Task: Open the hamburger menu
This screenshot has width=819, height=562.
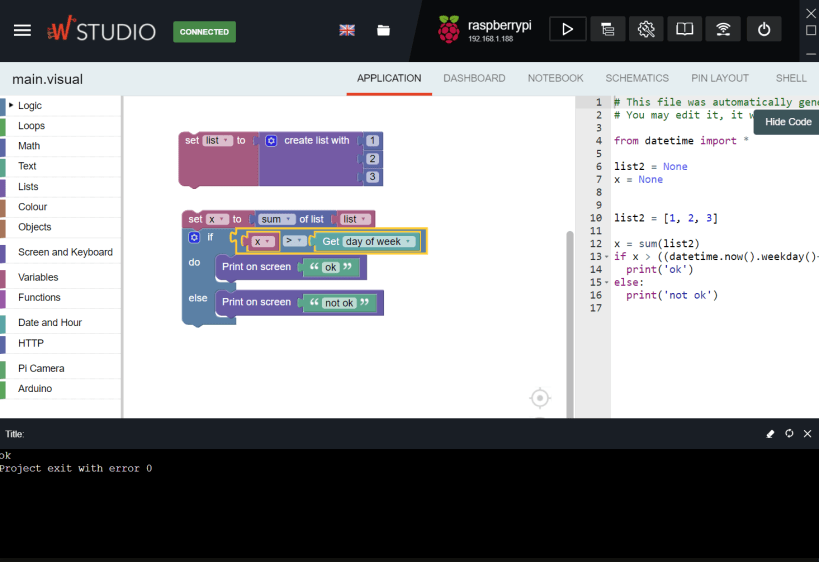Action: click(22, 31)
